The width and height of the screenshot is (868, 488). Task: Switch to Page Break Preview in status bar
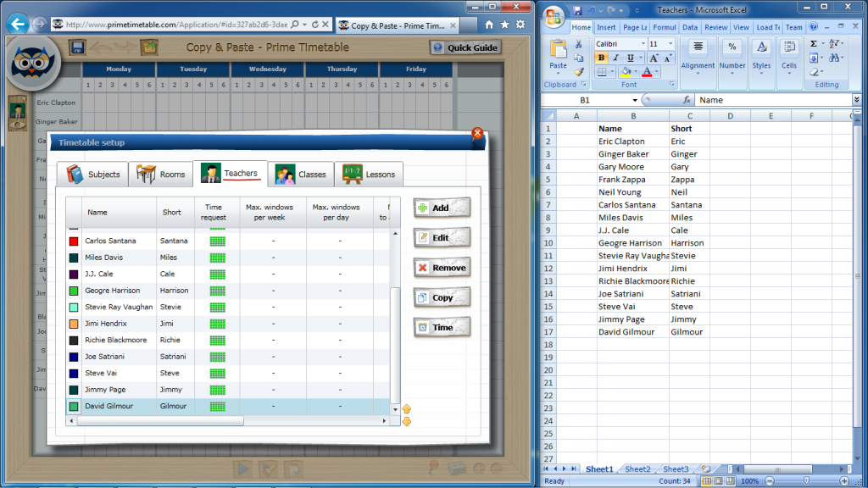[731, 481]
